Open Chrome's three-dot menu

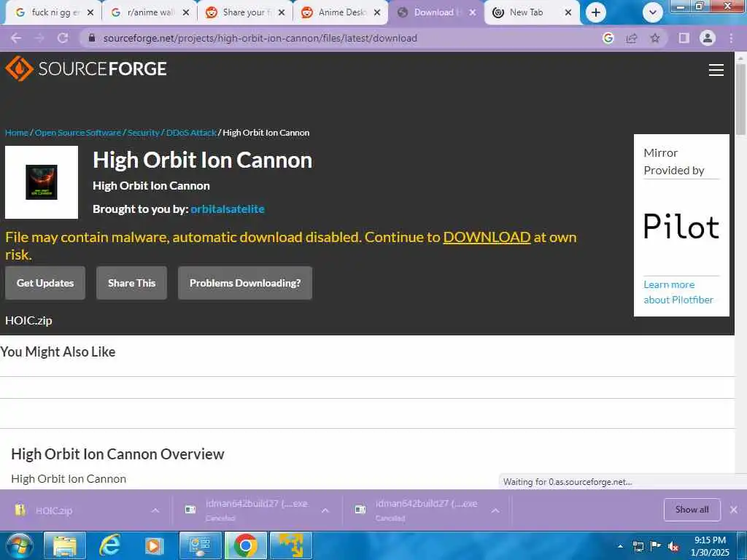731,38
